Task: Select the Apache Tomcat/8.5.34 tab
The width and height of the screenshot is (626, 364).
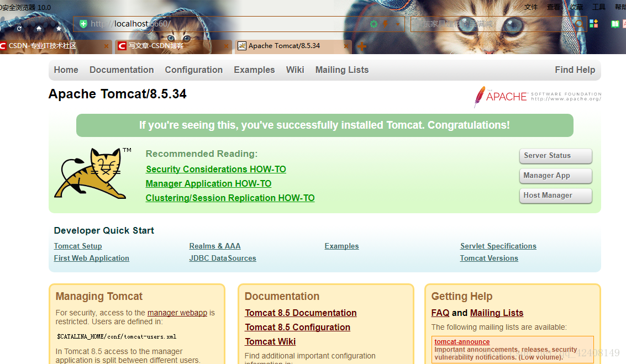Action: [x=293, y=46]
